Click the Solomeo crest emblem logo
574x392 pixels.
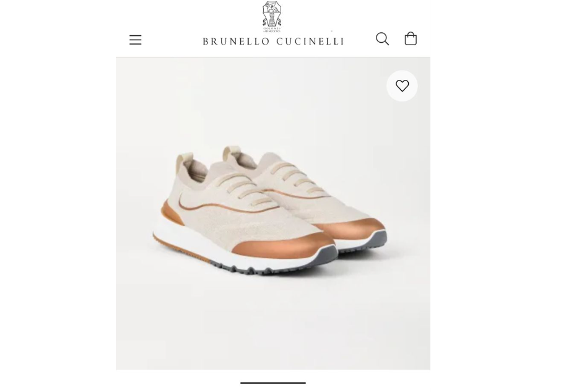coord(272,17)
